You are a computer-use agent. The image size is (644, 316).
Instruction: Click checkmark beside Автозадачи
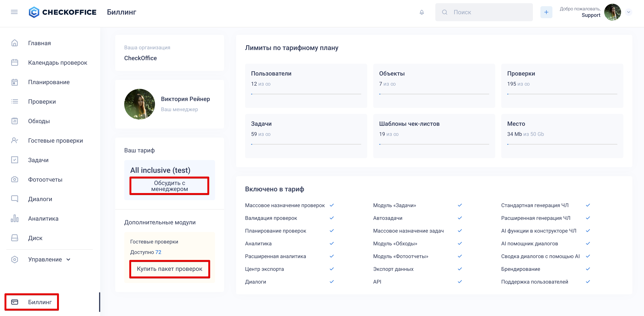(460, 218)
